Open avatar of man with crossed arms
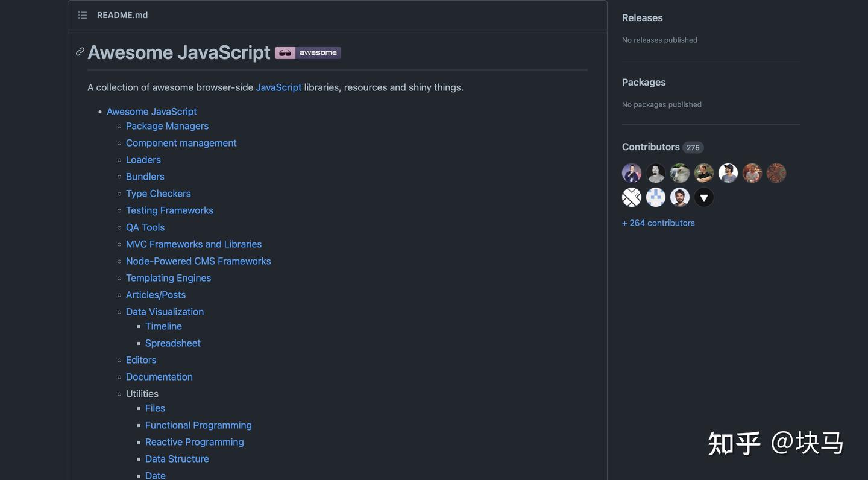 pyautogui.click(x=704, y=173)
